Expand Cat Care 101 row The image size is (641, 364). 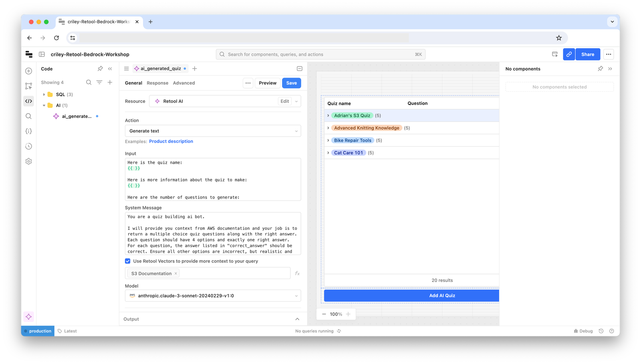328,153
